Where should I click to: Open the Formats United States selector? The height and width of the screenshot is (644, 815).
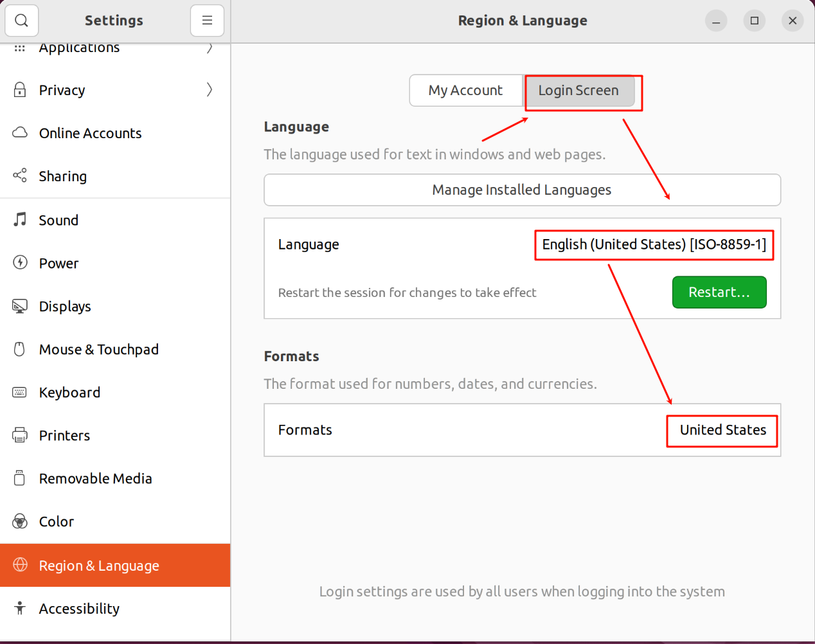click(x=722, y=430)
